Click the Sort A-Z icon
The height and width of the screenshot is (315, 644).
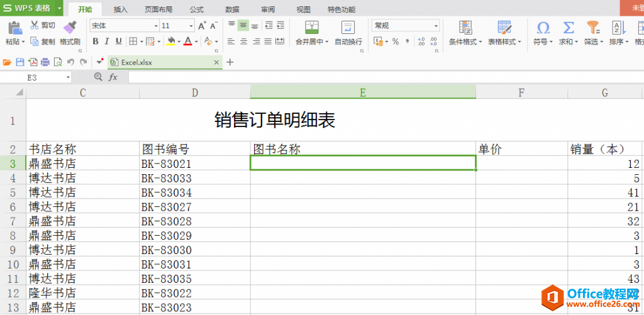[618, 28]
